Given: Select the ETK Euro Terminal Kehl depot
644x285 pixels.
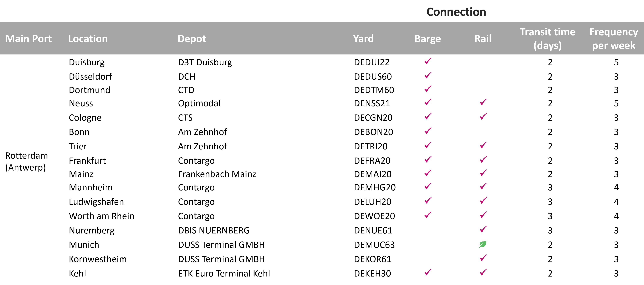Looking at the screenshot, I should pyautogui.click(x=224, y=273).
